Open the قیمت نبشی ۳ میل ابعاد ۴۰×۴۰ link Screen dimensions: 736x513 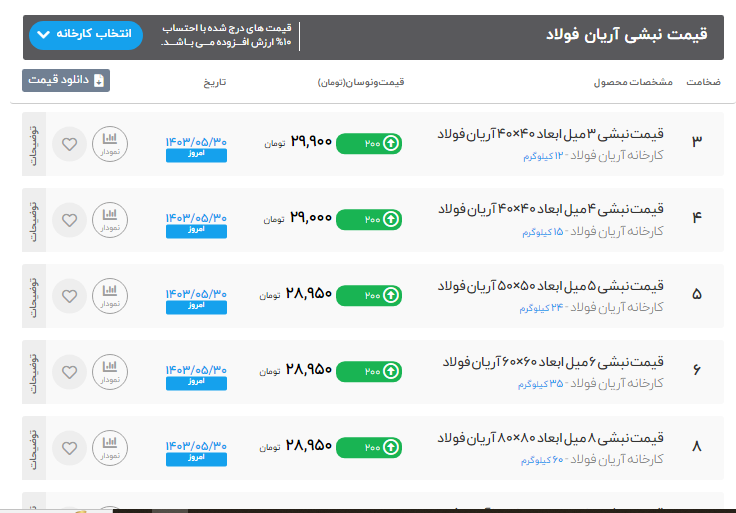coord(551,135)
